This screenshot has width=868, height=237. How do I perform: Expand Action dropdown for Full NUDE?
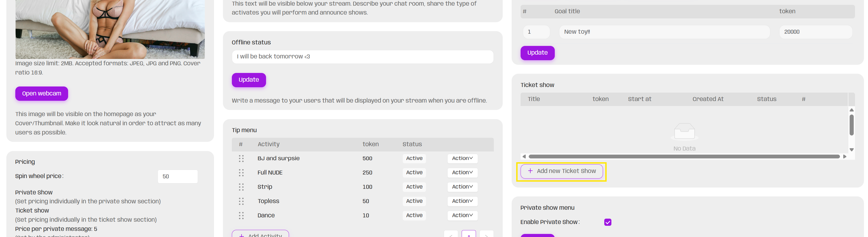[462, 173]
